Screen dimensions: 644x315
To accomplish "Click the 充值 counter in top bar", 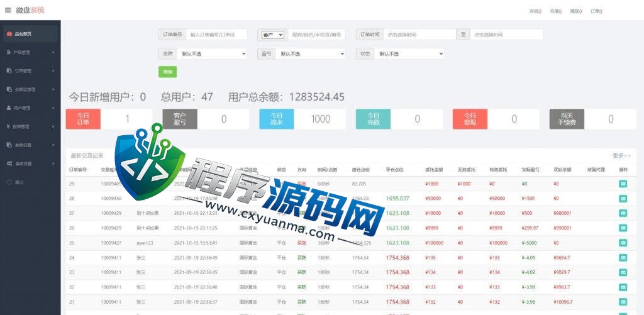I will pyautogui.click(x=556, y=11).
